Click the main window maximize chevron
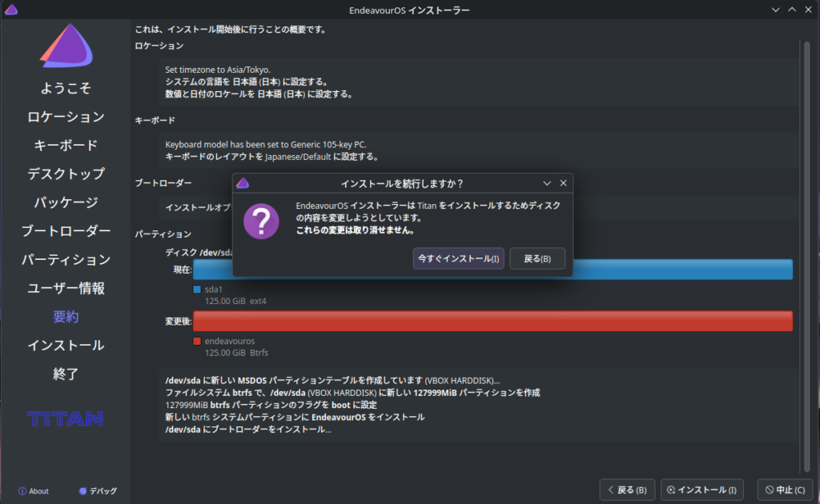This screenshot has width=820, height=504. pyautogui.click(x=792, y=10)
